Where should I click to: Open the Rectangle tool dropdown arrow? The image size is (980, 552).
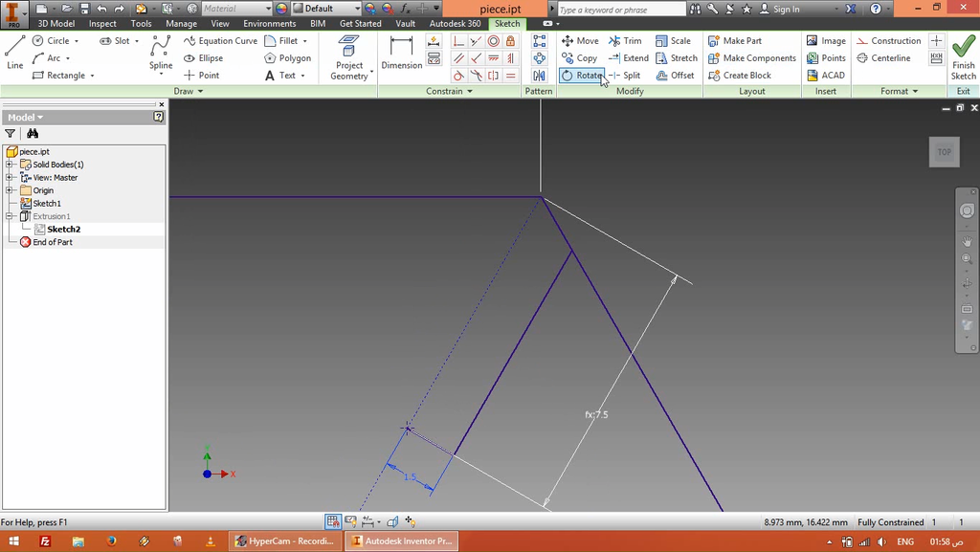click(x=92, y=76)
